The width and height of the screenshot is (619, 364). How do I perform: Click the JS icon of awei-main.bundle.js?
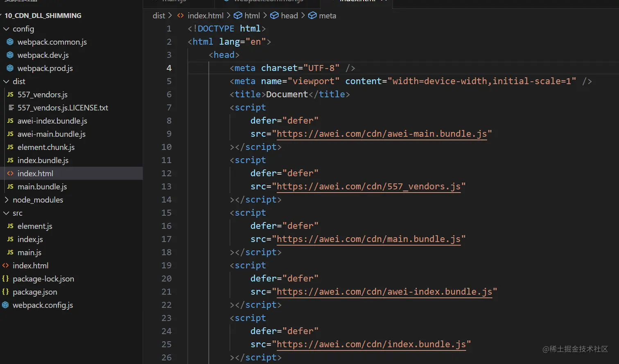click(10, 134)
